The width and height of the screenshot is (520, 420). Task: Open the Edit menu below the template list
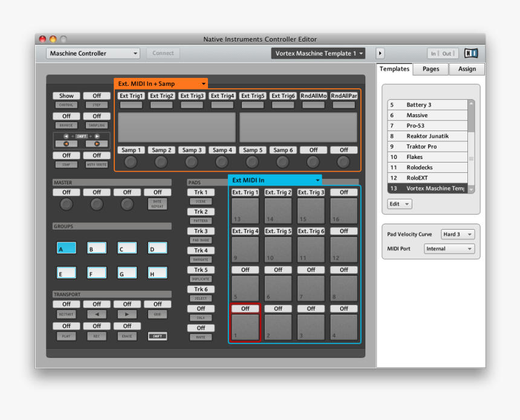click(399, 204)
